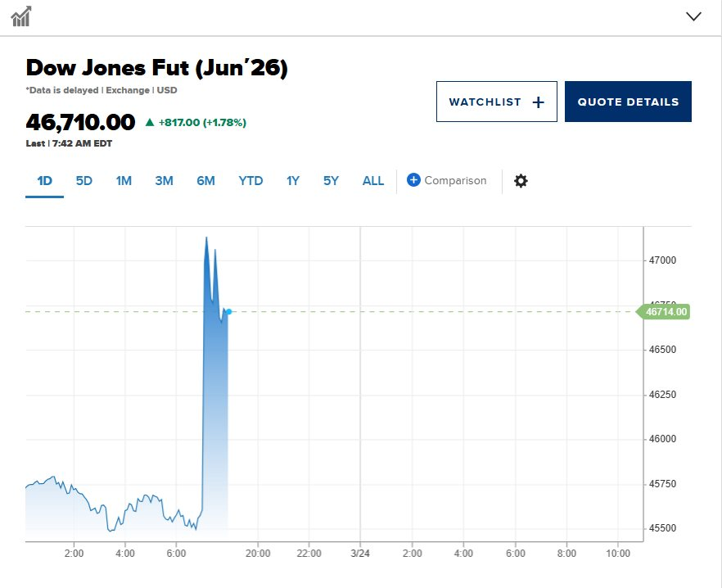The image size is (722, 588).
Task: Select the 6M chart period
Action: 205,180
